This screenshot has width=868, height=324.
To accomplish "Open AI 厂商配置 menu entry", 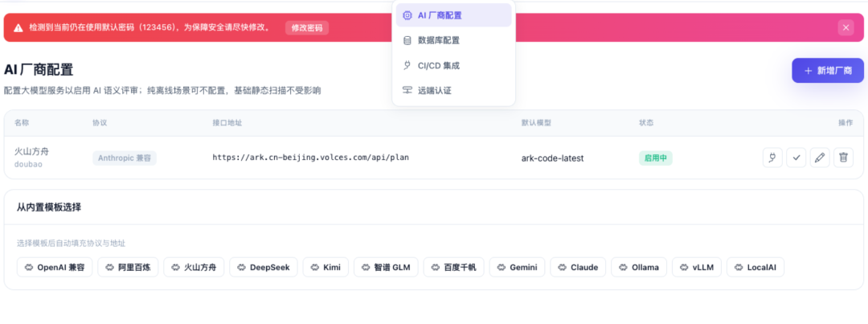I will [453, 15].
